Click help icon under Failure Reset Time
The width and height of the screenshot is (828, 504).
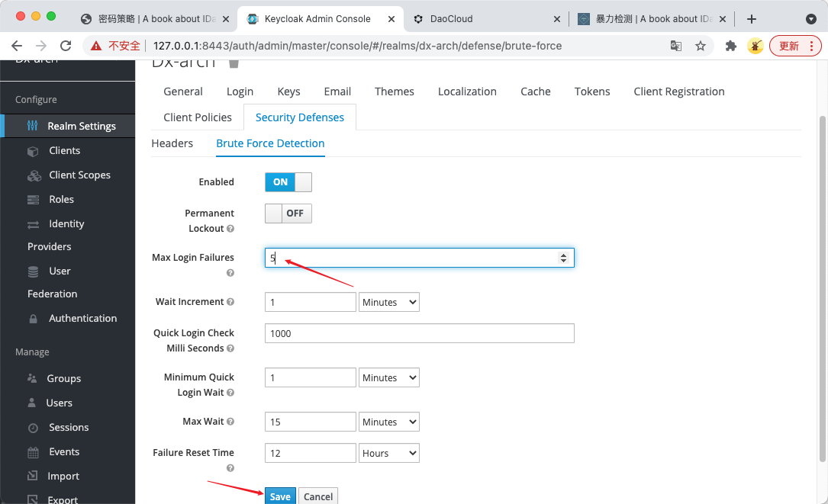pos(230,468)
